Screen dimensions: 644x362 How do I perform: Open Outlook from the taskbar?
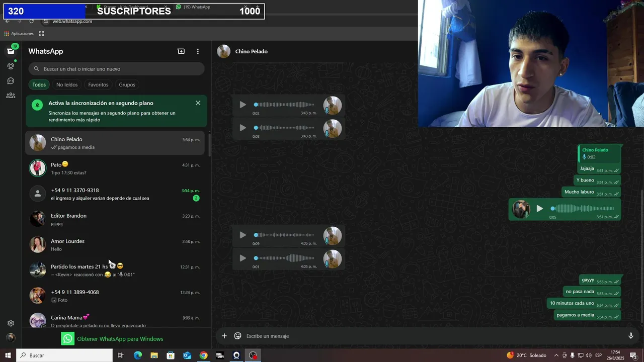click(x=187, y=355)
